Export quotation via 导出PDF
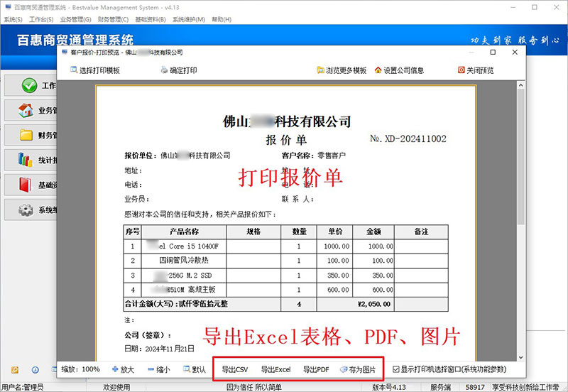Screen dimensions: 568x392 [316, 369]
